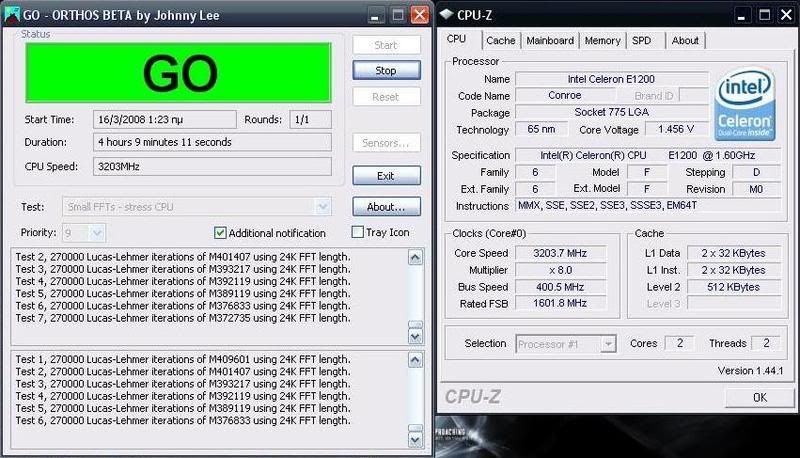The width and height of the screenshot is (800, 458).
Task: Click OK in CPU-Z
Action: click(x=759, y=397)
